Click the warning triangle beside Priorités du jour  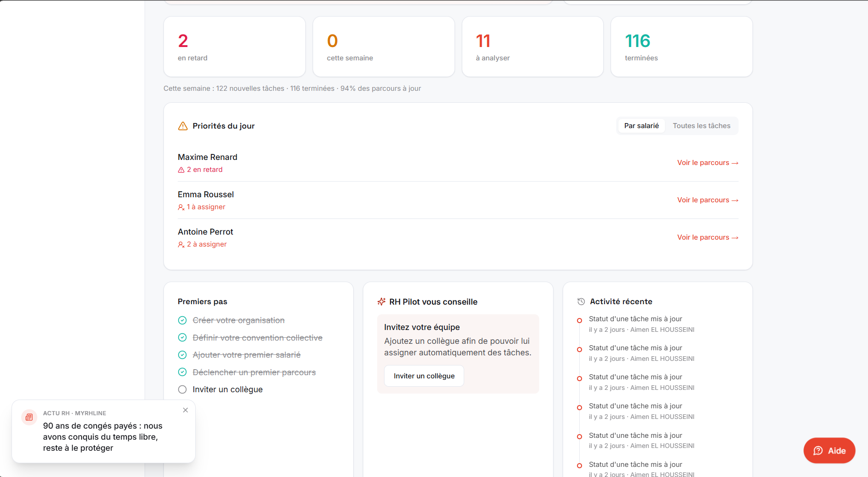(x=183, y=126)
